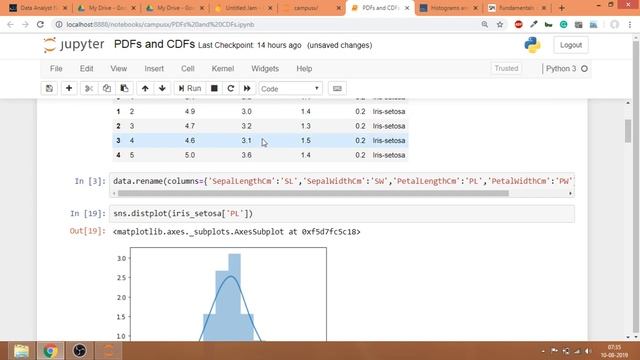This screenshot has height=360, width=640.
Task: Open the File menu
Action: (x=56, y=69)
